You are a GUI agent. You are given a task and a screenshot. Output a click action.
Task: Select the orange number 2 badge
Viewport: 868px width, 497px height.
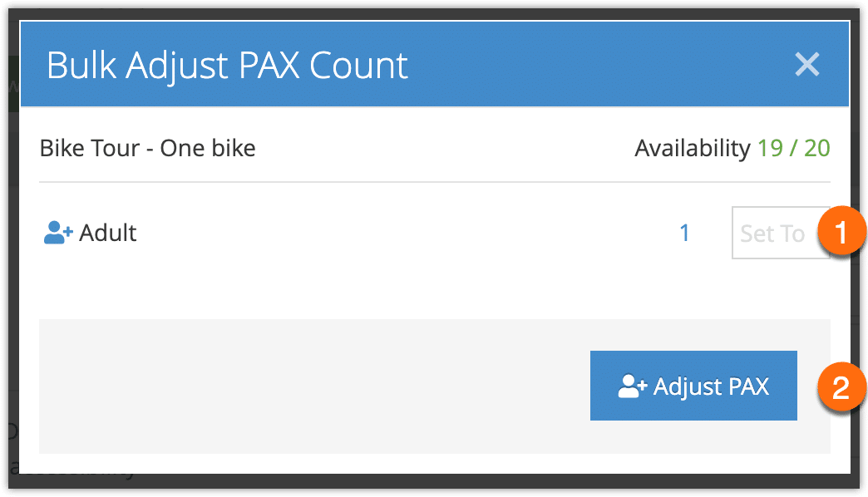click(x=841, y=386)
